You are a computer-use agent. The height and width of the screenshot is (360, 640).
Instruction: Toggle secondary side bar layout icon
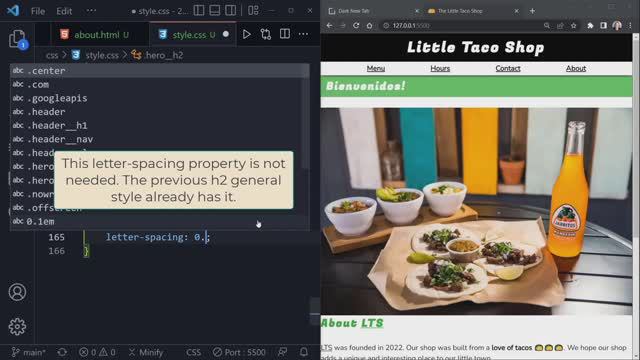(x=231, y=11)
